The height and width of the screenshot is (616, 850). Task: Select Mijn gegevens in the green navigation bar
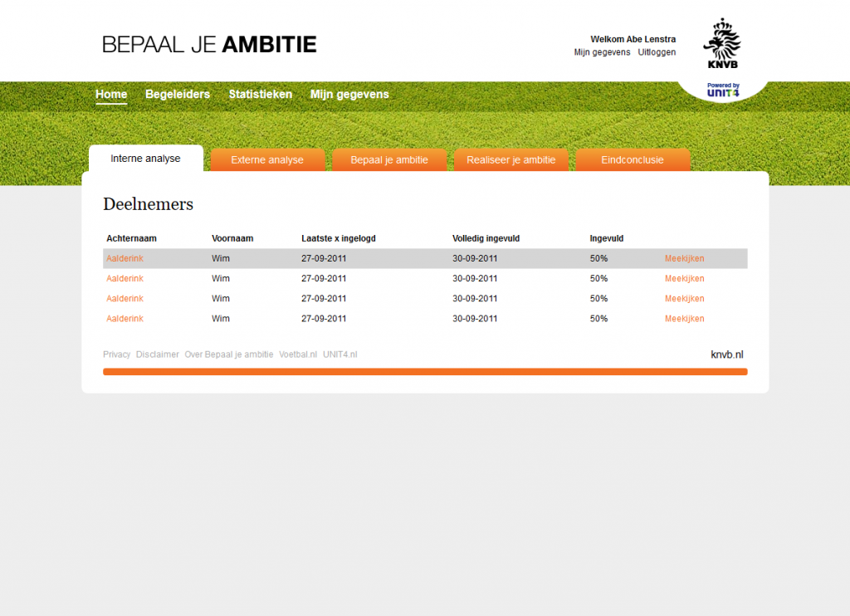tap(349, 95)
